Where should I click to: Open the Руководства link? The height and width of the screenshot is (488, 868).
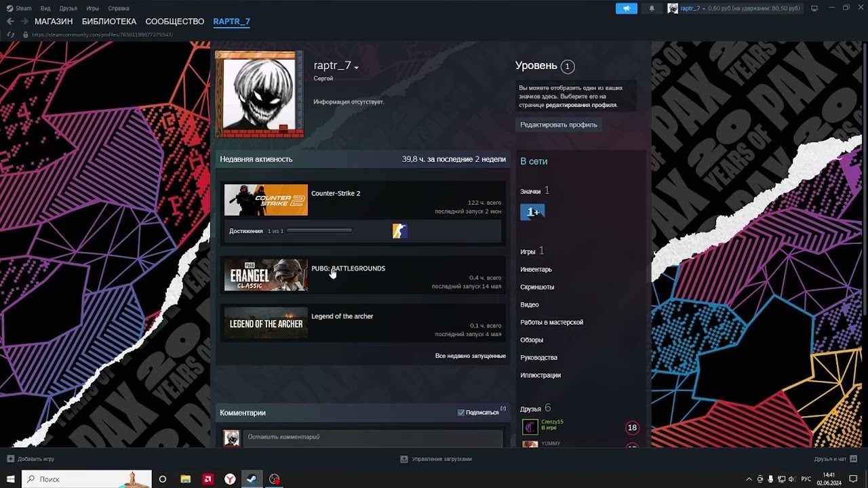pos(538,357)
